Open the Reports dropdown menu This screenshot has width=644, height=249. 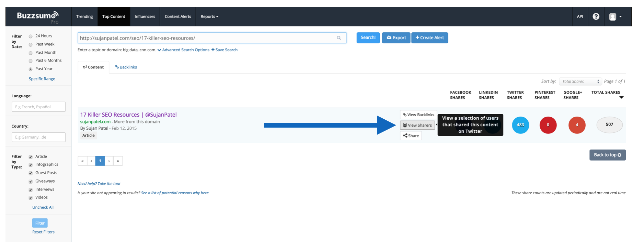point(209,17)
